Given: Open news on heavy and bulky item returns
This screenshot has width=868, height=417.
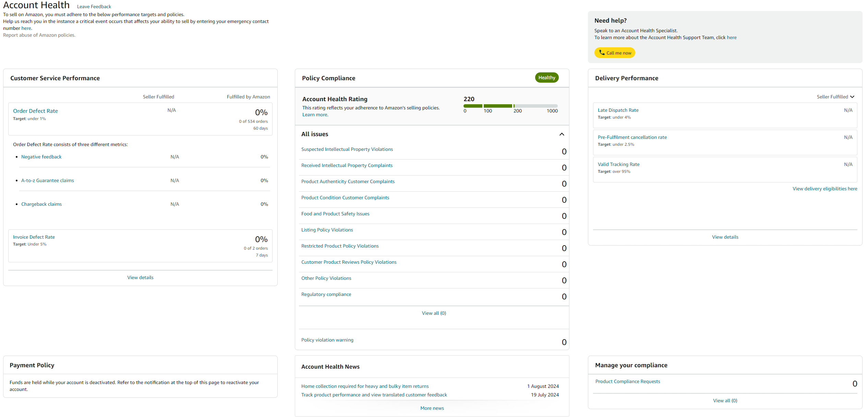Looking at the screenshot, I should (x=365, y=386).
